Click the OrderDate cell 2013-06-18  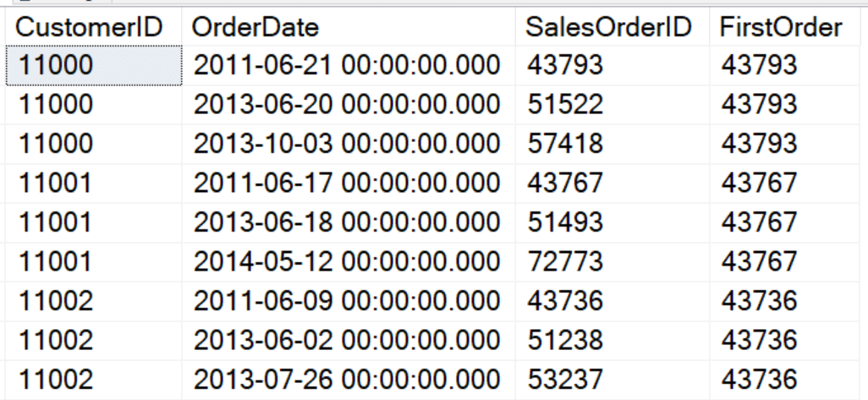tap(349, 223)
